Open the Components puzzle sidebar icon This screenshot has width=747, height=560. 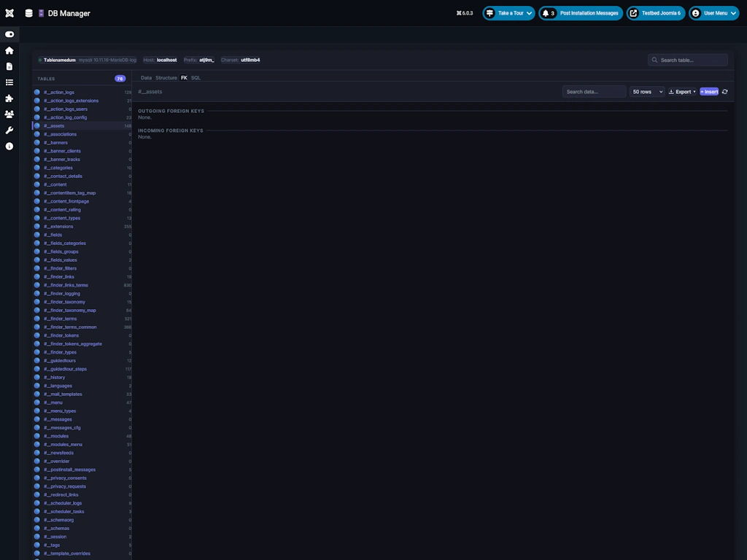(x=9, y=98)
